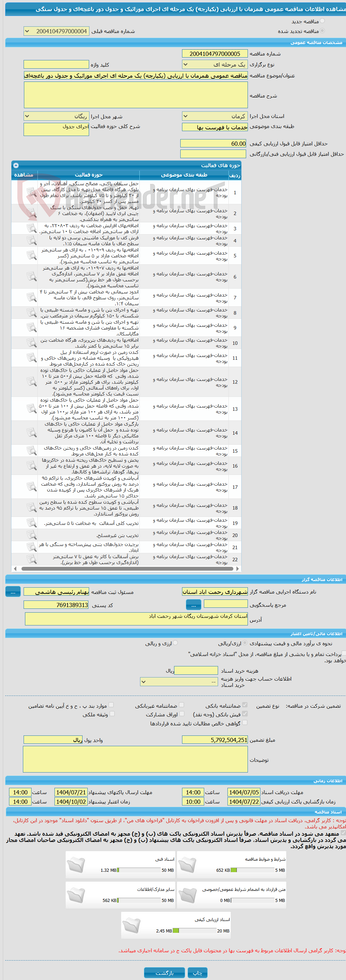Open view icon for activity row 16

coord(32,466)
